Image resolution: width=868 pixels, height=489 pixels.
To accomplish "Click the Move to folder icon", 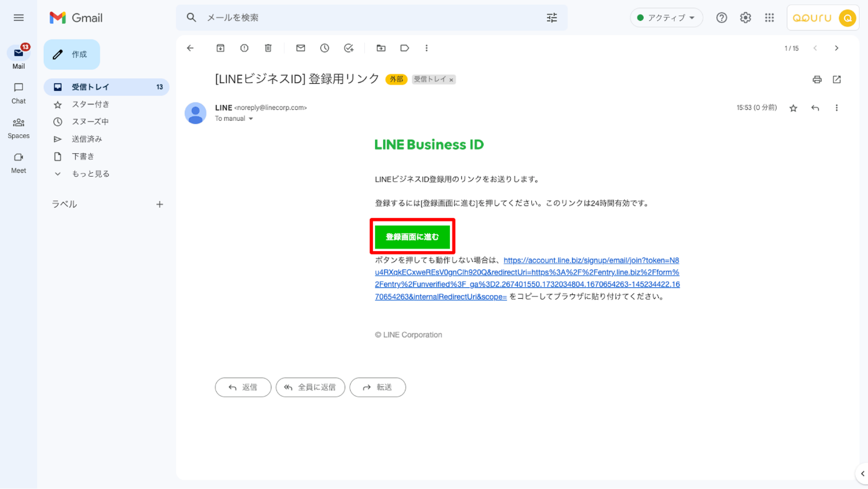I will [x=381, y=48].
